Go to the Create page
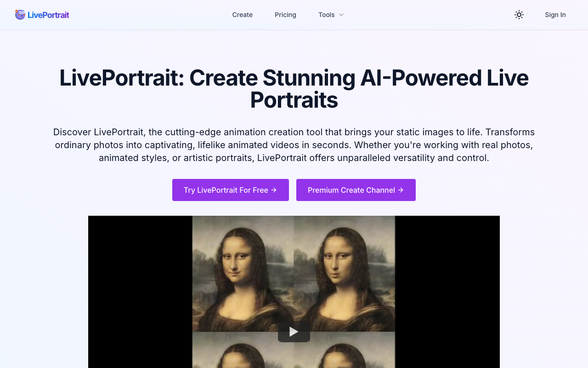 (242, 15)
